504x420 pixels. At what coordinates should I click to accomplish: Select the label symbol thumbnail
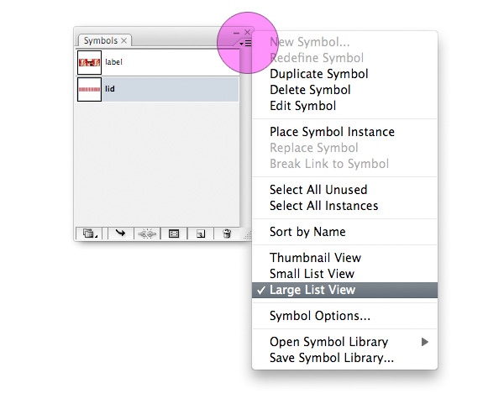click(x=89, y=62)
